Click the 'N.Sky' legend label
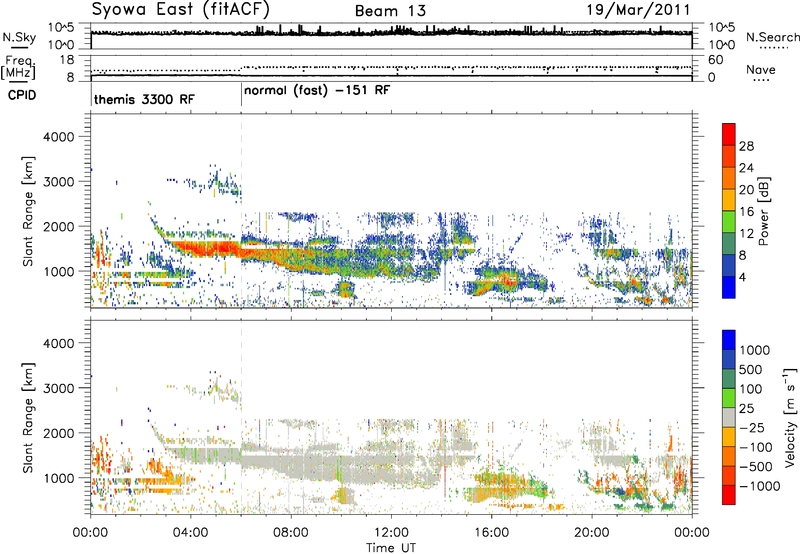The width and height of the screenshot is (800, 554). click(x=19, y=37)
